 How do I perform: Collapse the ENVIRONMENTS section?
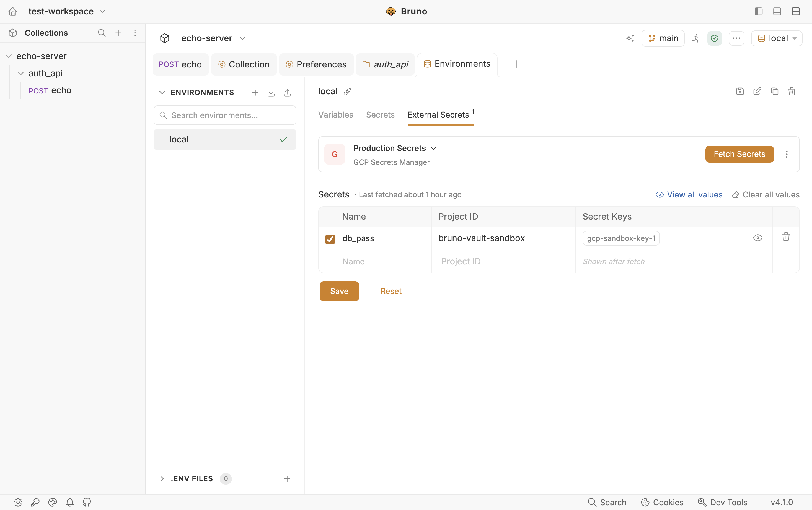pos(162,92)
